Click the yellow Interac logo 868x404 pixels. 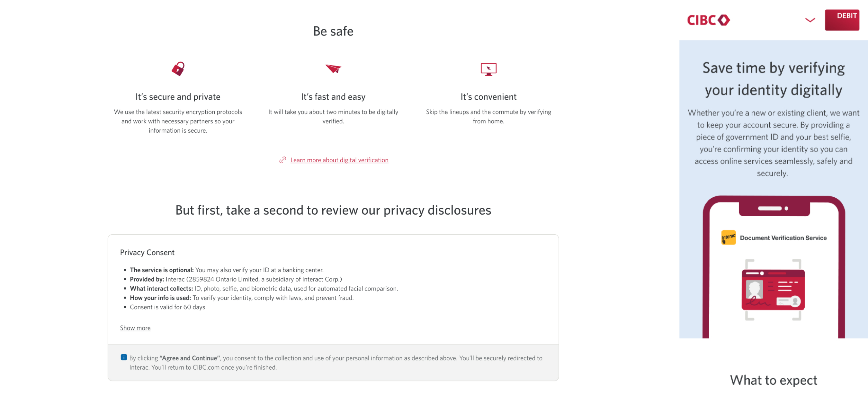[x=728, y=238]
